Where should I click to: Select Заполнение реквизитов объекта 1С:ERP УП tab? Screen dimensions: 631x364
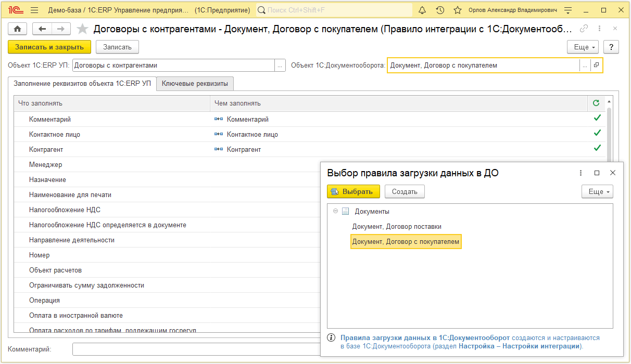tap(82, 83)
